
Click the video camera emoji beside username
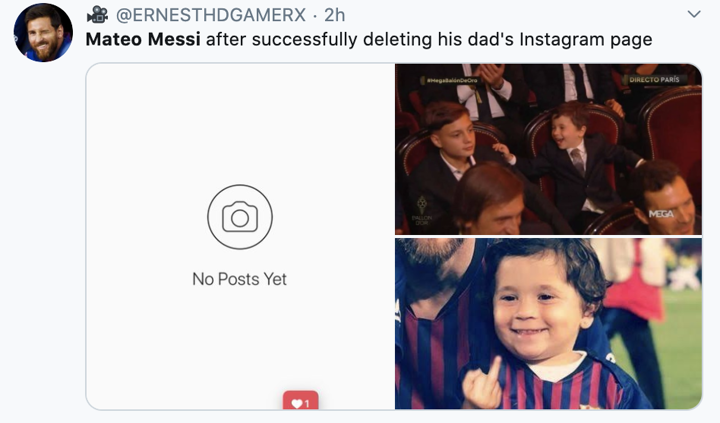point(97,14)
